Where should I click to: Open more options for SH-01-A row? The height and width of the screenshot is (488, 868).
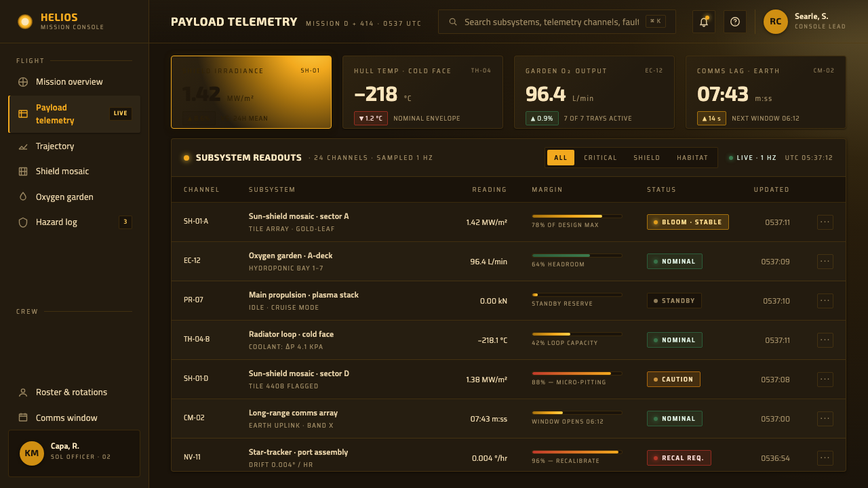825,222
